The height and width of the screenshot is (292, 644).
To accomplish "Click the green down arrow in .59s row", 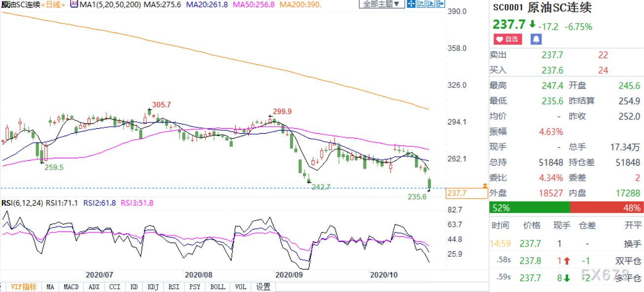I will coord(567,278).
